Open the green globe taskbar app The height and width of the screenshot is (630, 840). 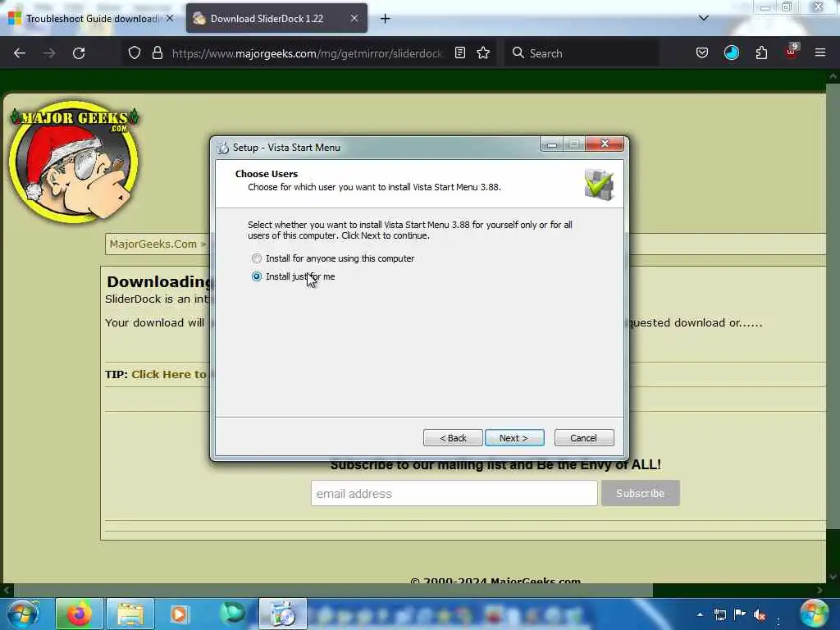[232, 614]
